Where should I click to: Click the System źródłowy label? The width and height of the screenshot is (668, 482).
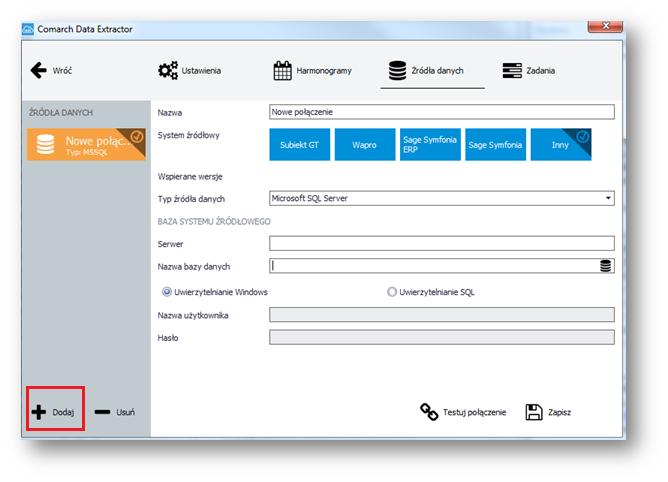pyautogui.click(x=188, y=135)
